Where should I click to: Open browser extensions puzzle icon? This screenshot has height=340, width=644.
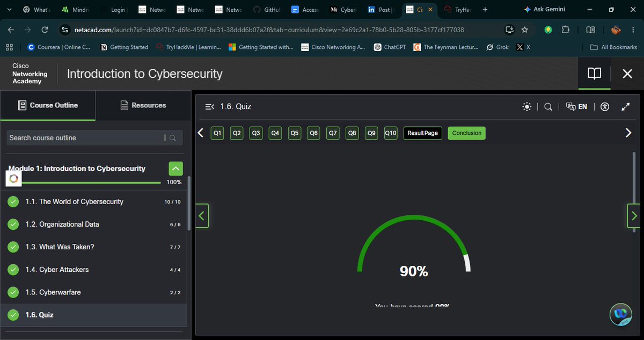[566, 30]
